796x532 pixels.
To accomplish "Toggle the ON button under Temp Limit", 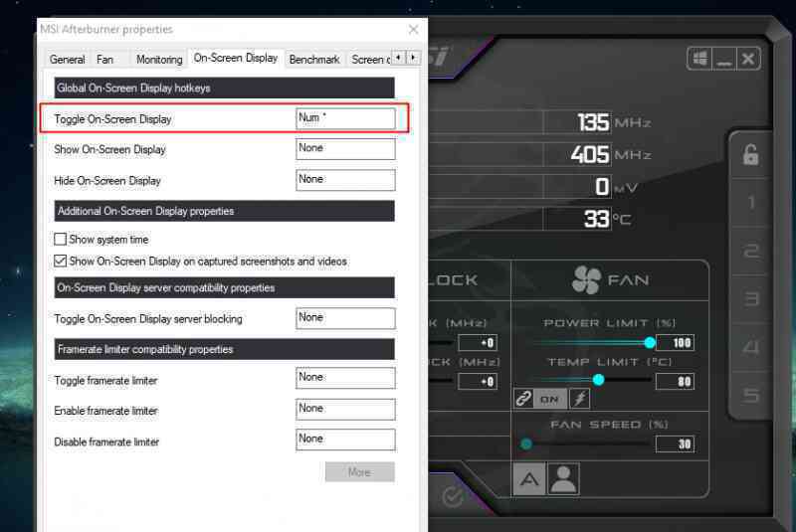I will coord(550,399).
